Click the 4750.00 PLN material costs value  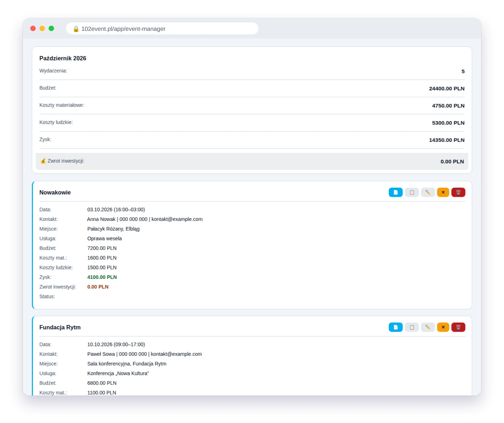[x=448, y=106]
